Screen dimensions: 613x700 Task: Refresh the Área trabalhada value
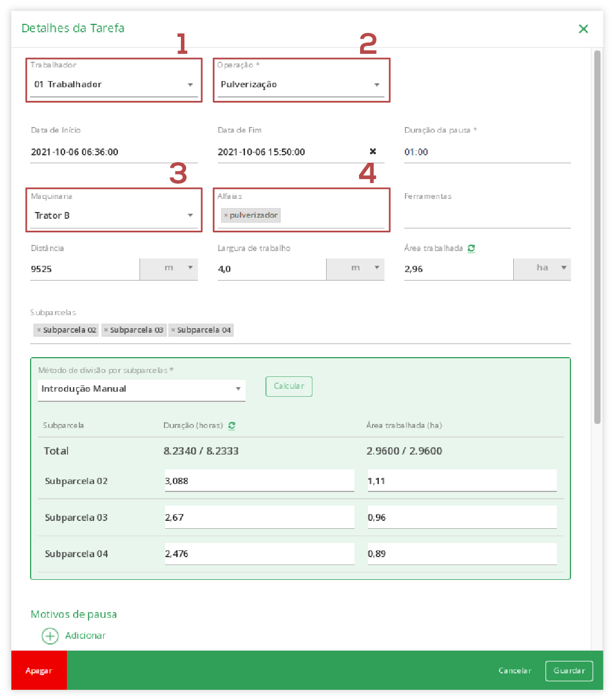click(471, 248)
